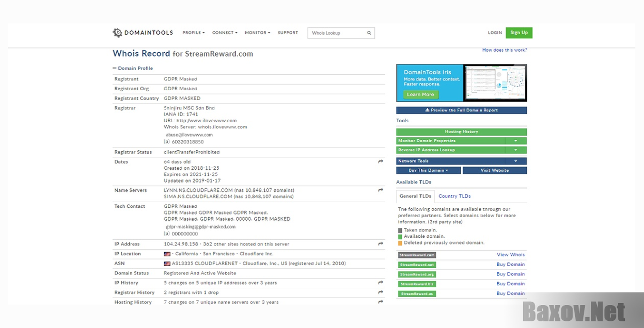
Task: Click Buy Domain for StreamReward.net
Action: [511, 265]
